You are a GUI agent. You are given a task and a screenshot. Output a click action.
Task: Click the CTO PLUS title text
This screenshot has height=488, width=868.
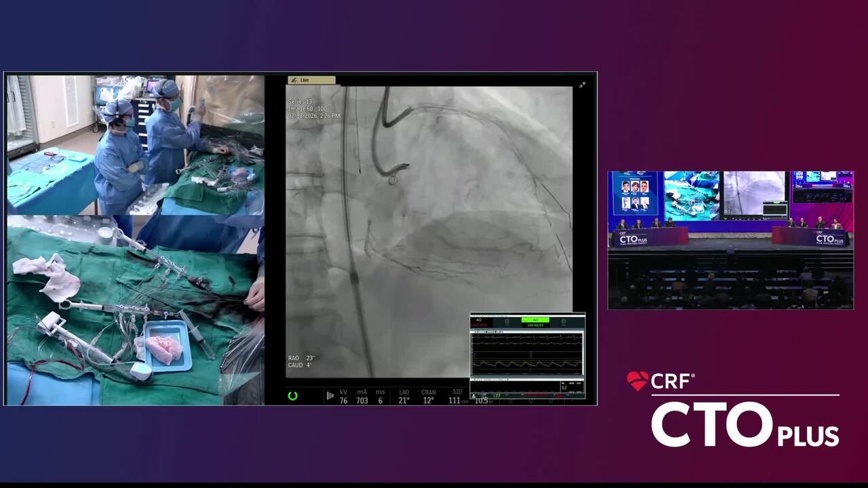pyautogui.click(x=745, y=425)
